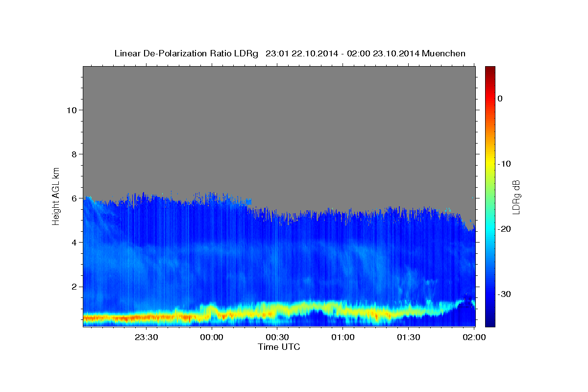This screenshot has width=588, height=392.
Task: Click the height tick label 6
Action: pyautogui.click(x=74, y=198)
